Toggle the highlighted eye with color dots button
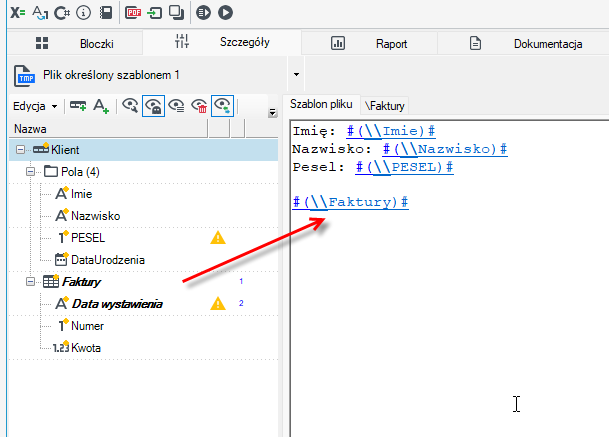 pyautogui.click(x=222, y=106)
